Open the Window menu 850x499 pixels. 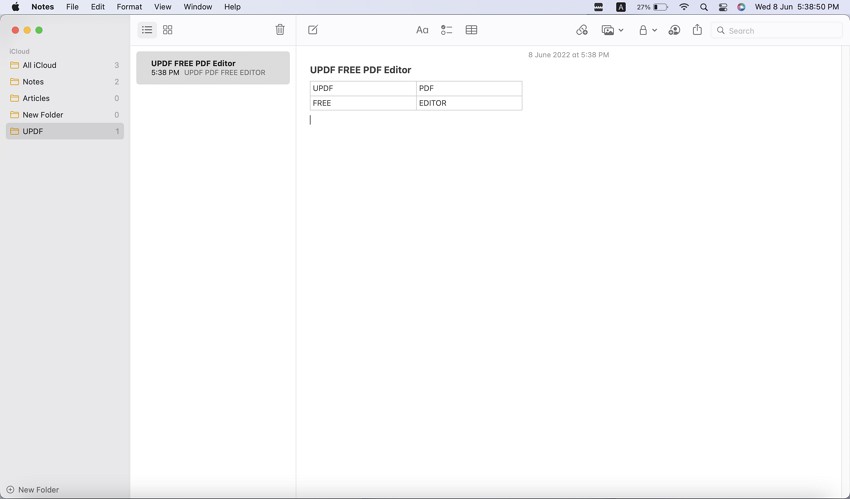pos(198,7)
